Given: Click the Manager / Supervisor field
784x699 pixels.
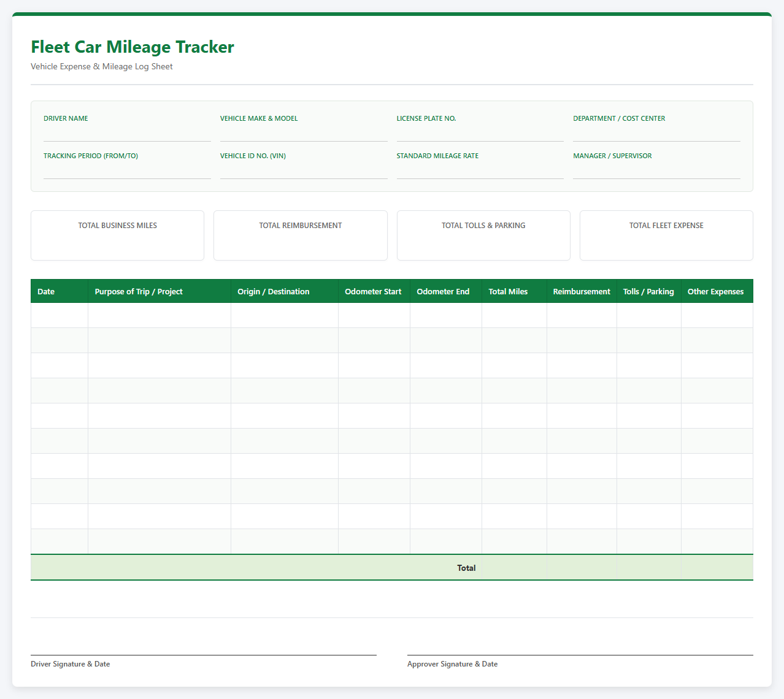Looking at the screenshot, I should (x=656, y=170).
